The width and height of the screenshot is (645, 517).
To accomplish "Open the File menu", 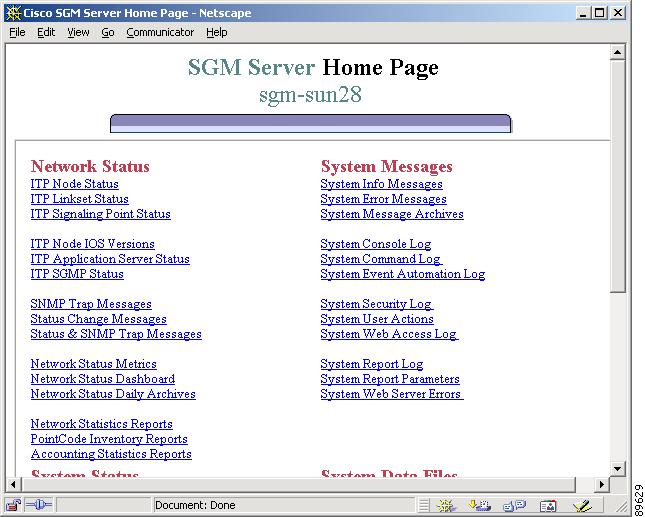I will [x=17, y=32].
